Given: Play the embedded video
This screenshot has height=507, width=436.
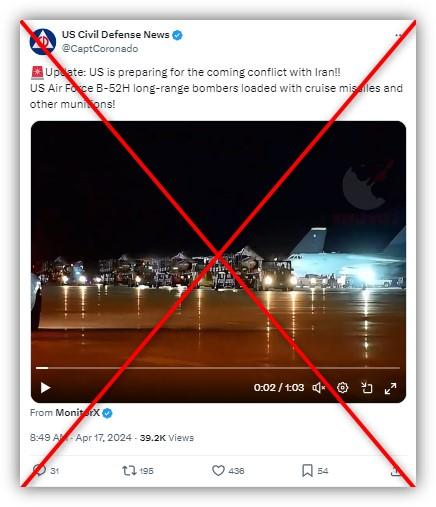Looking at the screenshot, I should [x=45, y=388].
